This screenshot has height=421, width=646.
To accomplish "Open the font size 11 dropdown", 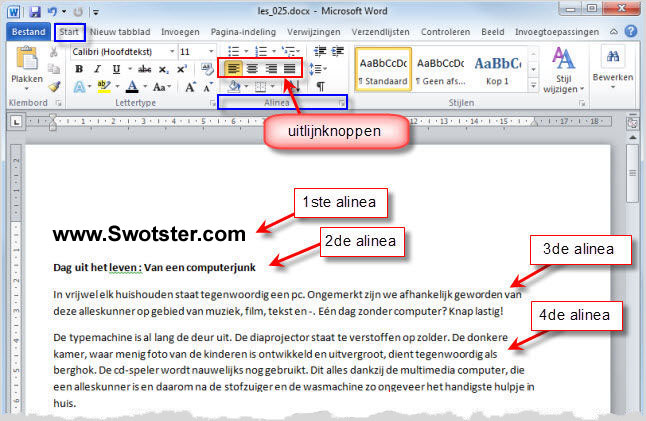I will [211, 51].
